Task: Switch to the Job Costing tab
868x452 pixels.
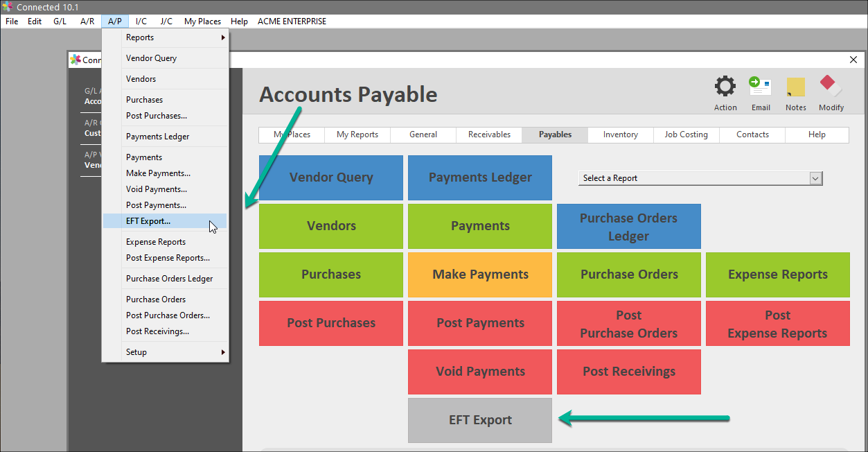Action: [686, 134]
